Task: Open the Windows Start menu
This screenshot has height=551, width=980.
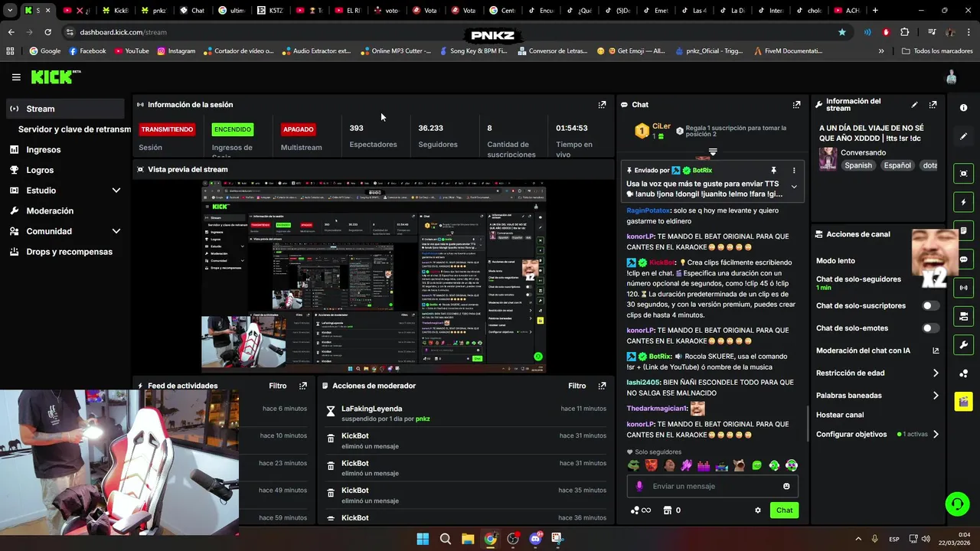Action: coord(423,539)
